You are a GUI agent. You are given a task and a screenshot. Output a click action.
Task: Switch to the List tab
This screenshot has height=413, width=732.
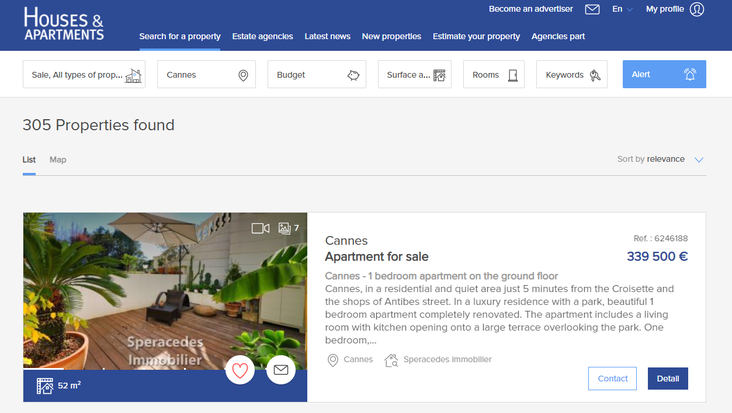pos(29,160)
